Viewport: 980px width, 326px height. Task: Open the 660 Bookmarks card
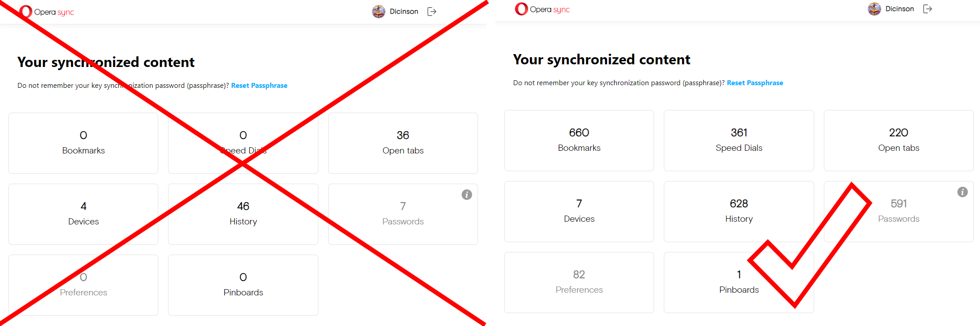[x=579, y=141]
